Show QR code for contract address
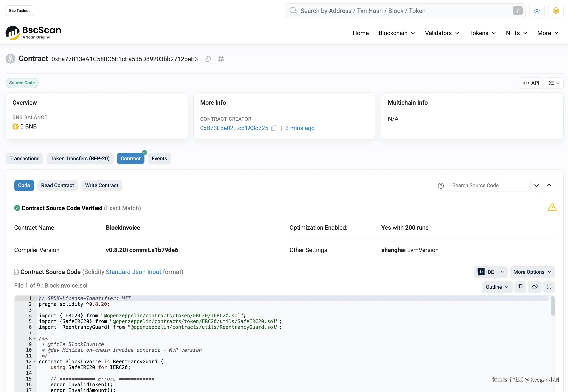 tap(221, 59)
